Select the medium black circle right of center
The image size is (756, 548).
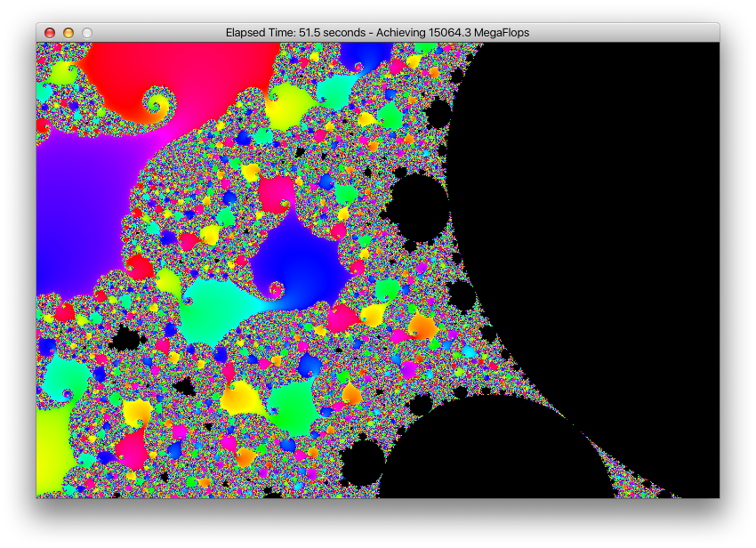point(420,207)
